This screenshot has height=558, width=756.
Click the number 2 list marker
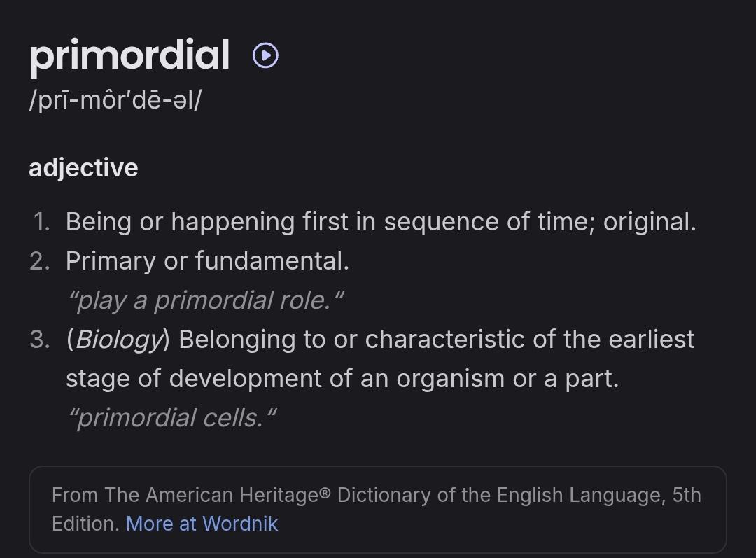(40, 261)
